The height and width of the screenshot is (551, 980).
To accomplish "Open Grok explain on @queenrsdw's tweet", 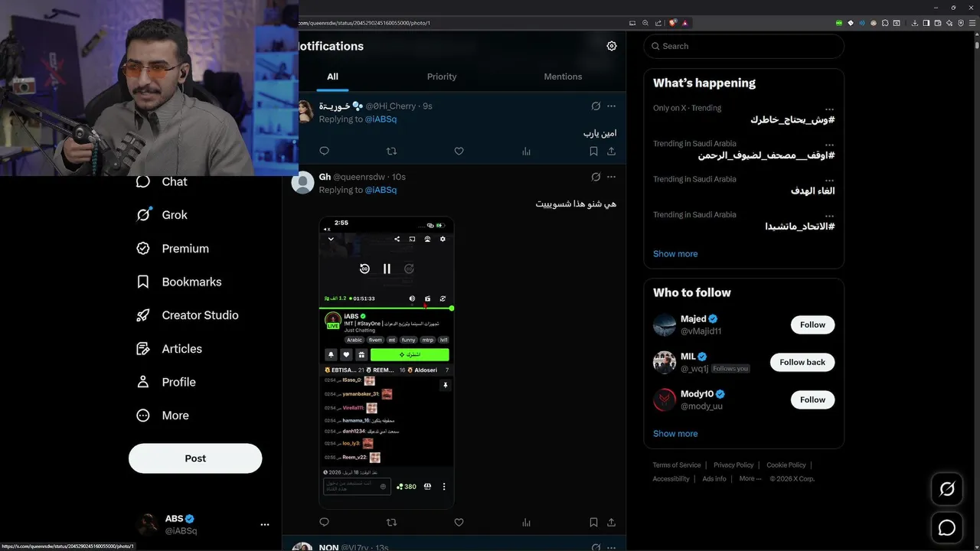I will pos(596,177).
